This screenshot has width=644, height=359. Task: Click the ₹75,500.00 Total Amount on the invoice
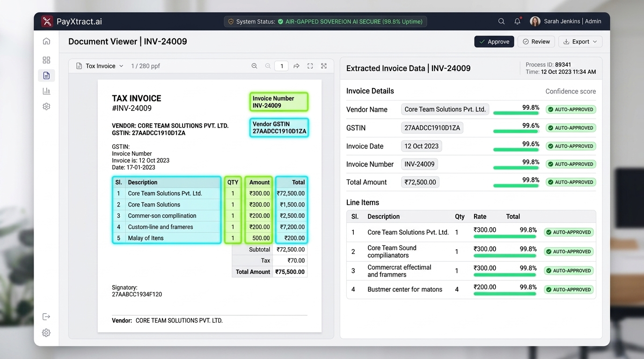290,272
